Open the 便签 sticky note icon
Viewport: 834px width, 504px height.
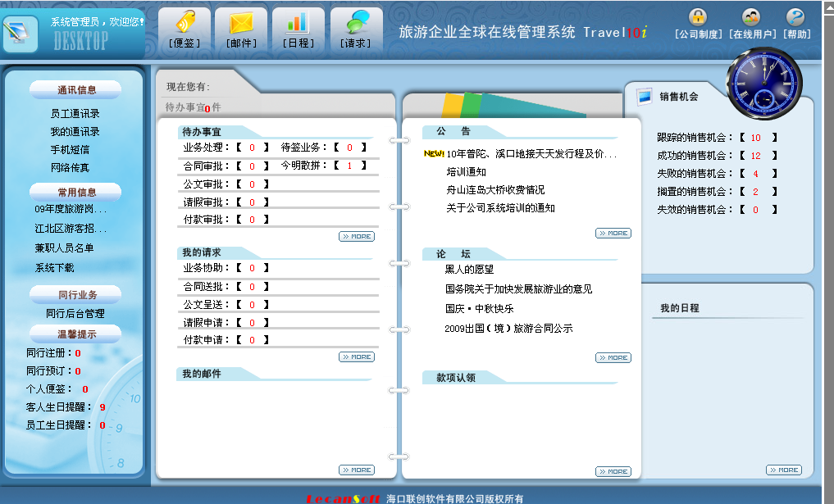pyautogui.click(x=185, y=22)
